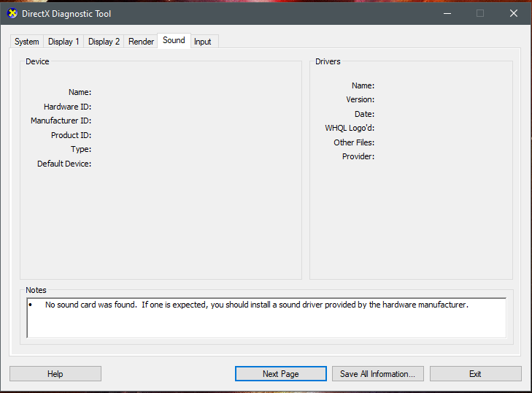Switch to the Input tab

click(203, 42)
